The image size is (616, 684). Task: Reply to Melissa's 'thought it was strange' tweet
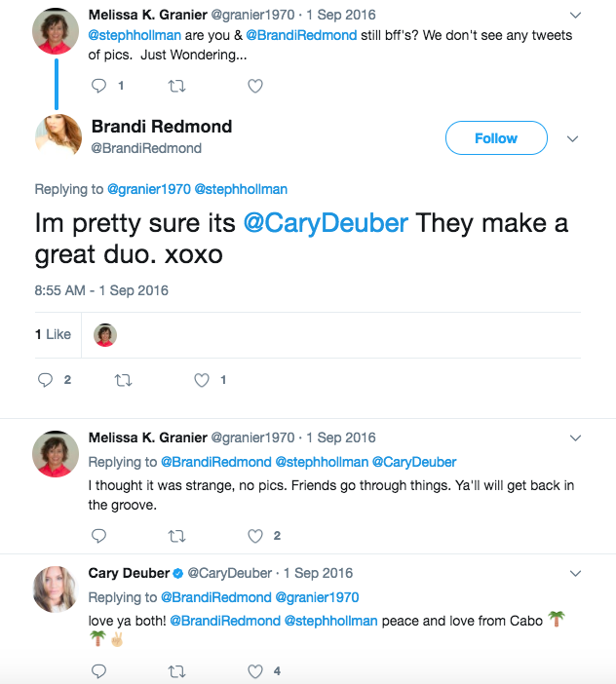[x=98, y=535]
